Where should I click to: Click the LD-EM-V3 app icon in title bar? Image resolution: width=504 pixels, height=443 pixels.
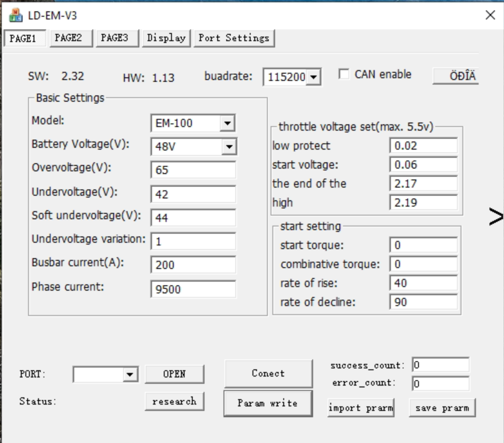click(15, 15)
